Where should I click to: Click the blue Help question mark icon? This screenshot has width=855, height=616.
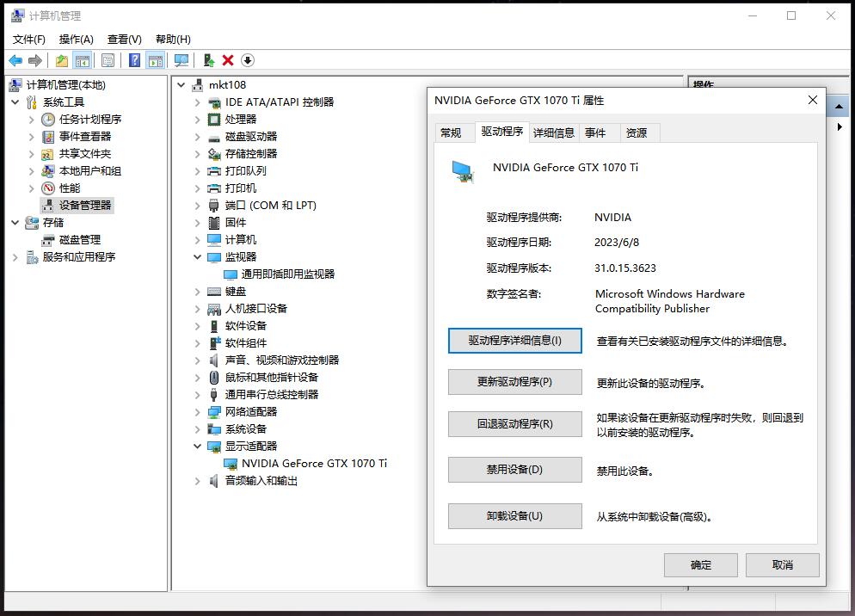click(x=134, y=60)
